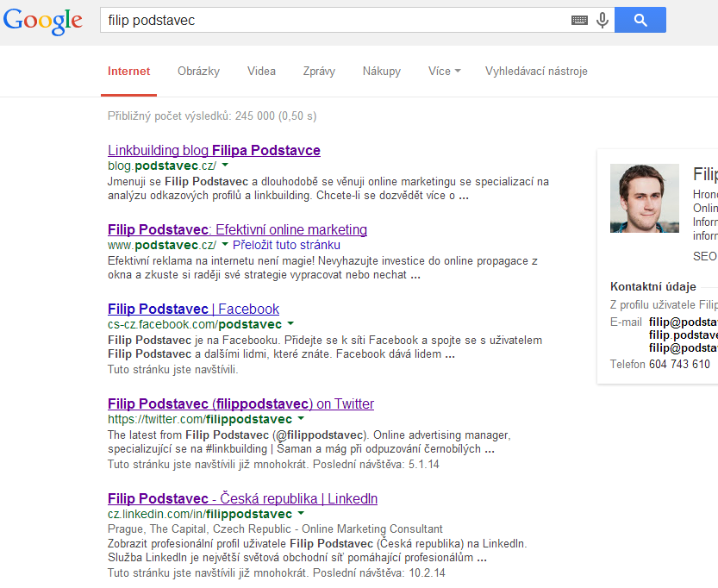Activate voice search microphone icon

(602, 20)
